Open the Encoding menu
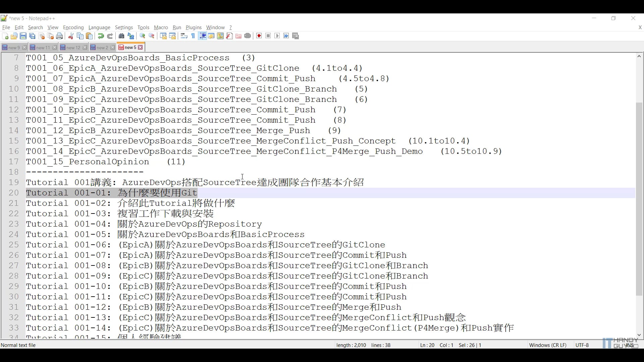This screenshot has width=644, height=362. click(x=73, y=27)
